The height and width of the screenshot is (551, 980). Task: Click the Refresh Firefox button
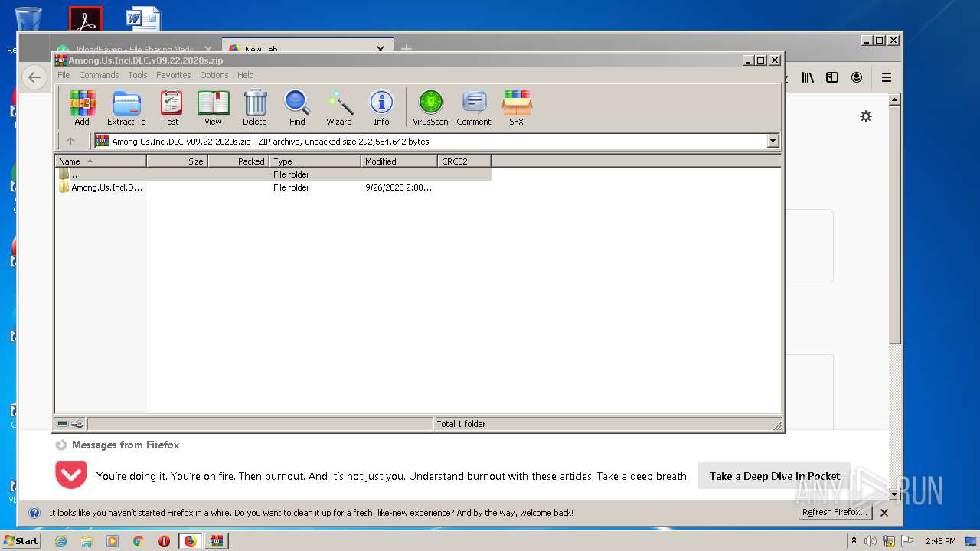(x=834, y=513)
